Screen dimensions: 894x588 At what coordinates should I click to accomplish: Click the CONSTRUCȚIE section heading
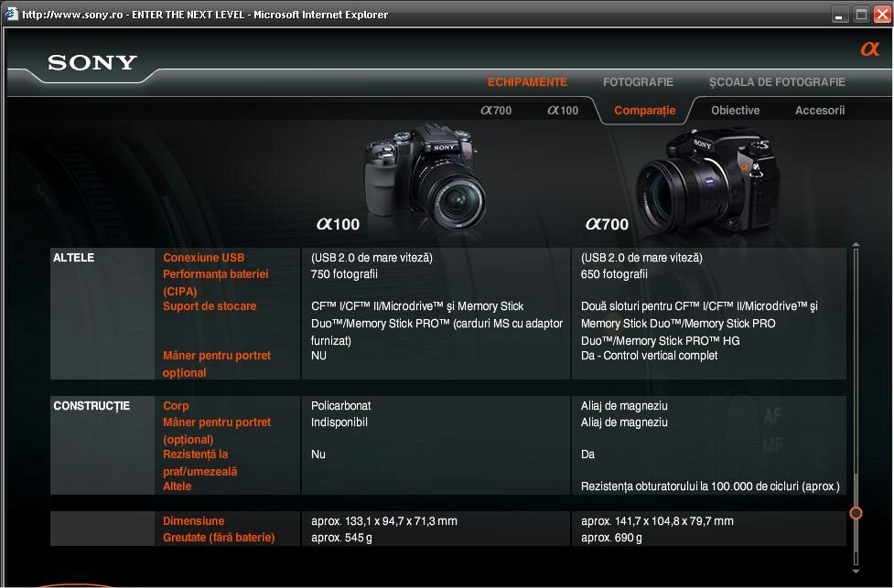92,406
